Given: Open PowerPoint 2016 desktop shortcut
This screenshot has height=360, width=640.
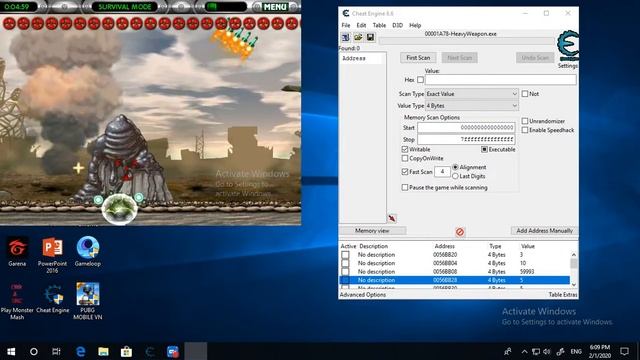Looking at the screenshot, I should click(x=52, y=255).
